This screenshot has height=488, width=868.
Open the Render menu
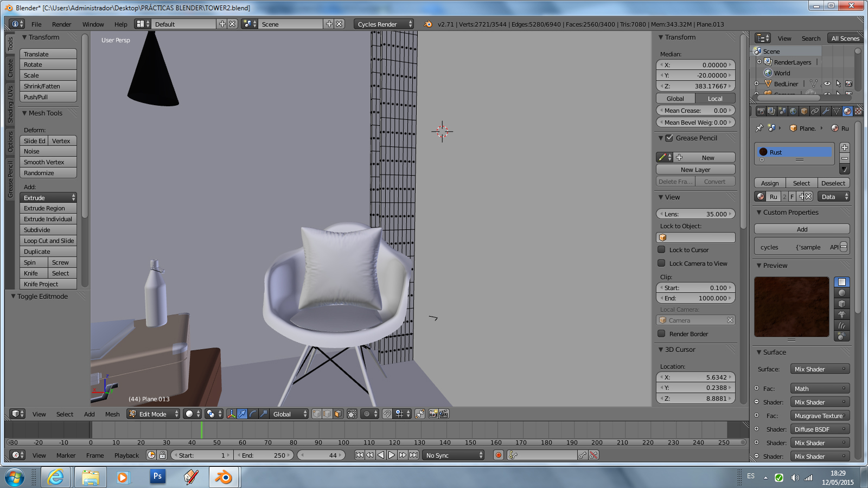coord(61,24)
